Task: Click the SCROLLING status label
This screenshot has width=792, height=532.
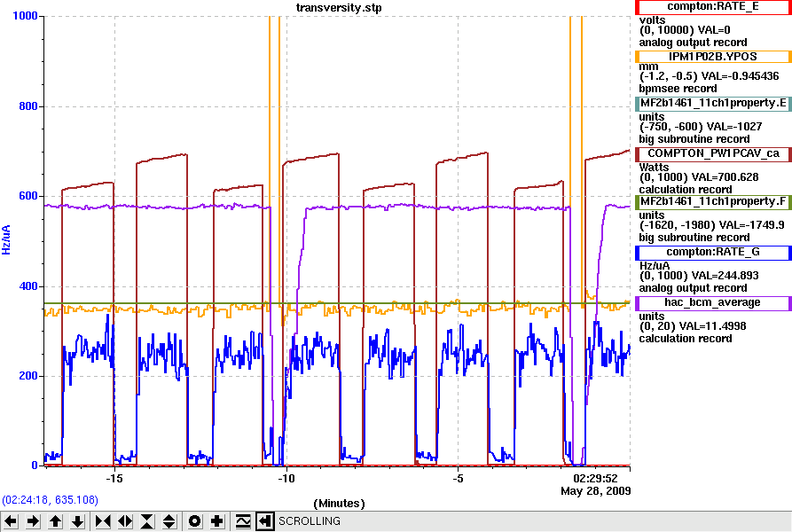Action: click(x=310, y=520)
